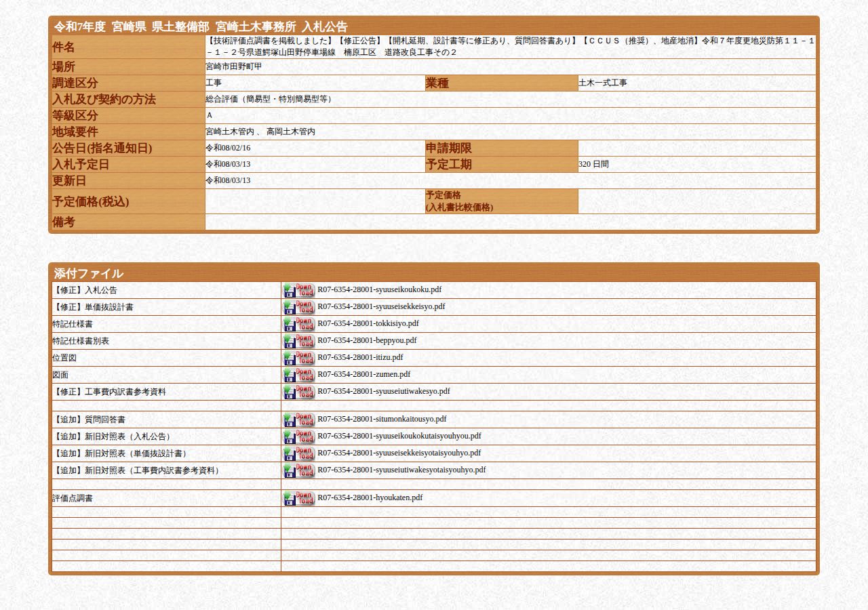Click the 特記仕様書 row label
The image size is (868, 610).
click(73, 324)
